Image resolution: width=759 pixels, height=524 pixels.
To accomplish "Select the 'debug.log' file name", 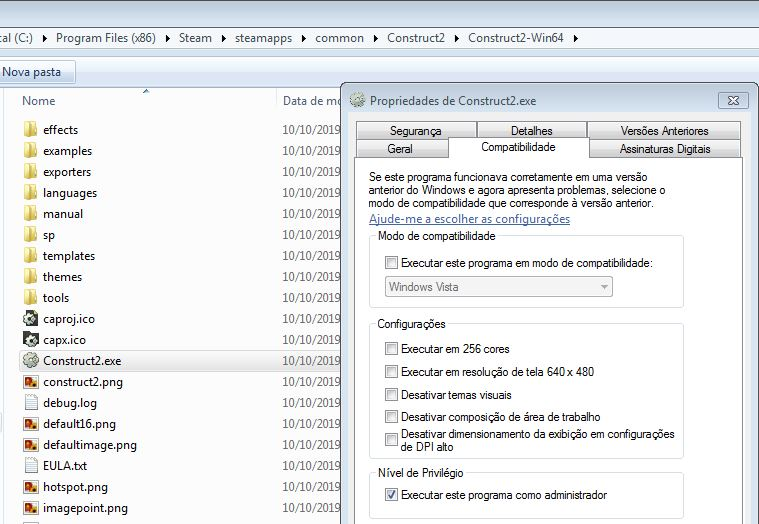I will (x=70, y=403).
